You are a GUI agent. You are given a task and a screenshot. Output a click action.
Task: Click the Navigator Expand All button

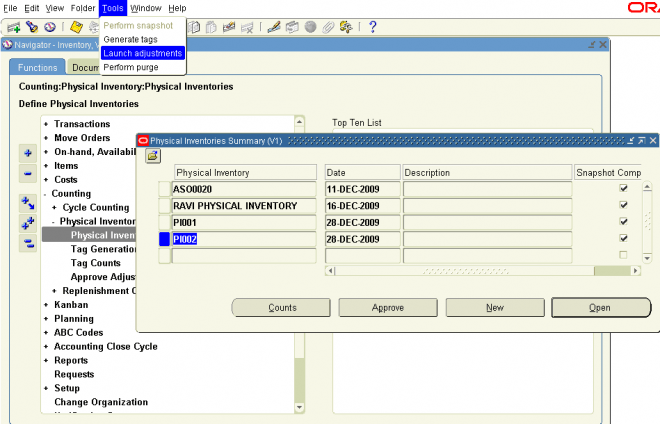tap(28, 223)
